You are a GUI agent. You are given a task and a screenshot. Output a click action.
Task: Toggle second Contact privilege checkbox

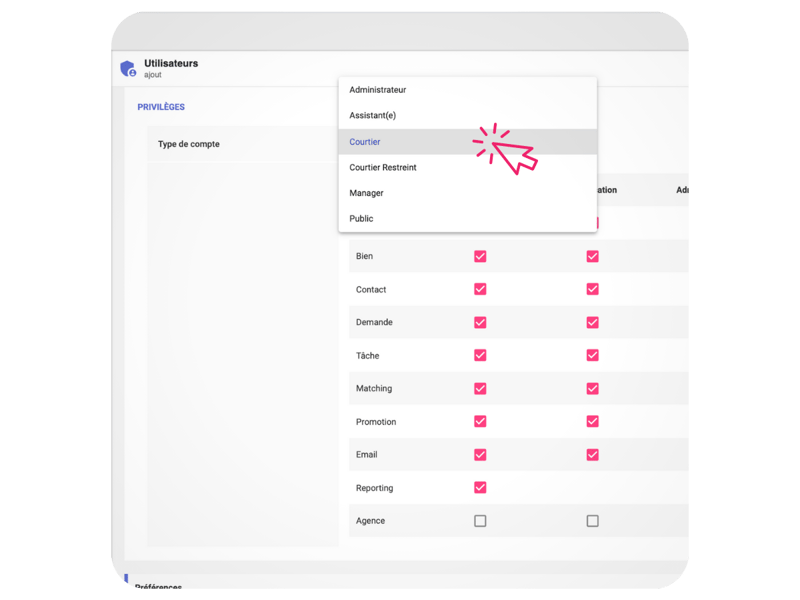pyautogui.click(x=592, y=289)
